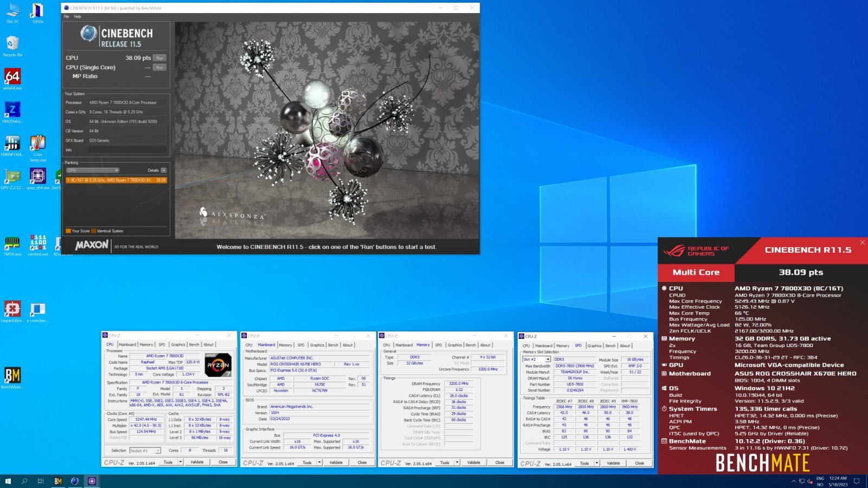Click the Ryzen 7 logo in CPU-Z
This screenshot has height=488, width=868.
coord(218,365)
